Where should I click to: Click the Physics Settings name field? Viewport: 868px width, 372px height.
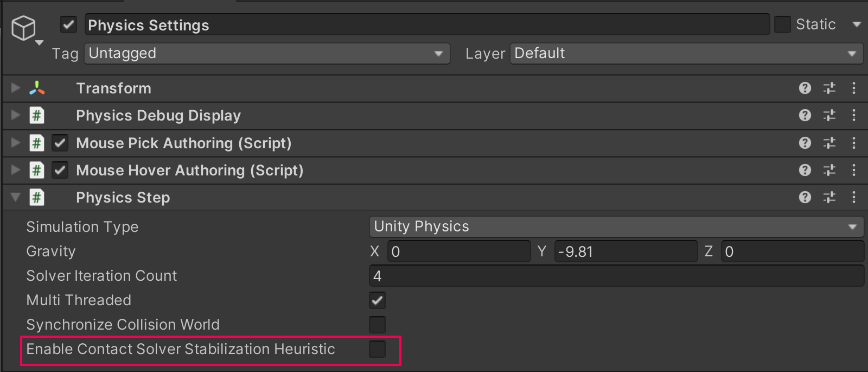pos(426,25)
